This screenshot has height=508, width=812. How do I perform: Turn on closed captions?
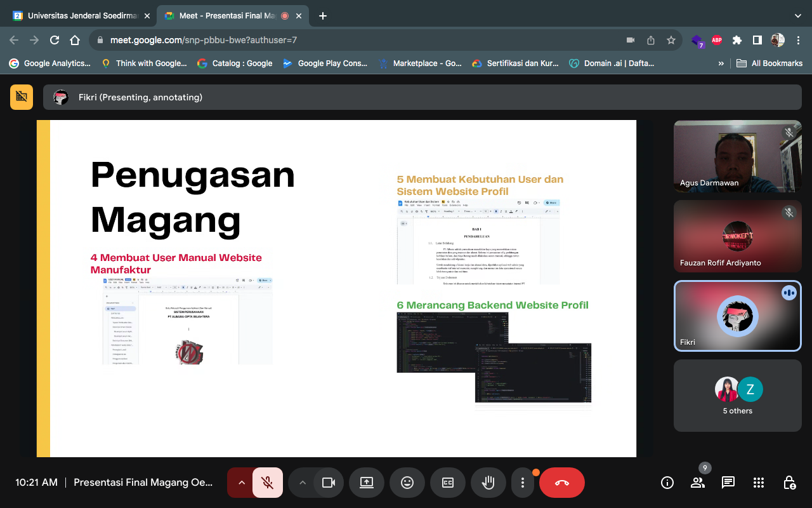coord(448,483)
